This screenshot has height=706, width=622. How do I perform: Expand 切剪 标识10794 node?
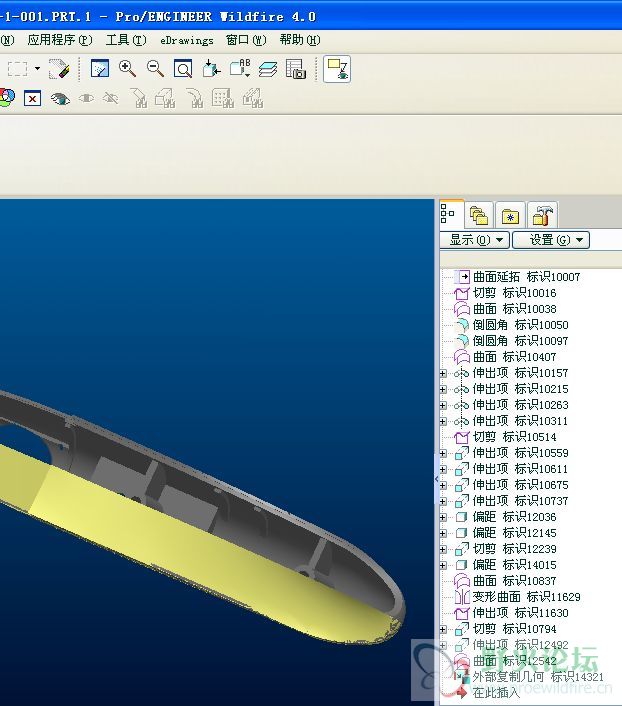443,629
